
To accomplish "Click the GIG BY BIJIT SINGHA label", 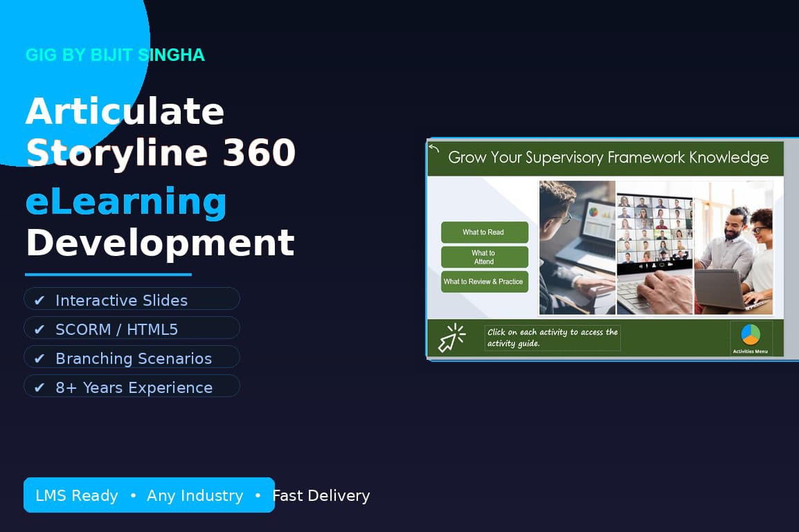I will (115, 55).
